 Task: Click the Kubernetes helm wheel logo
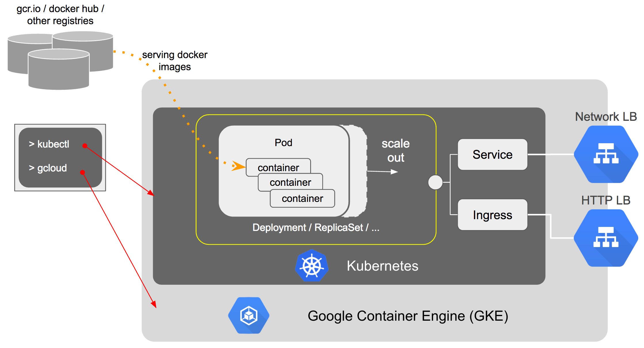tap(312, 266)
